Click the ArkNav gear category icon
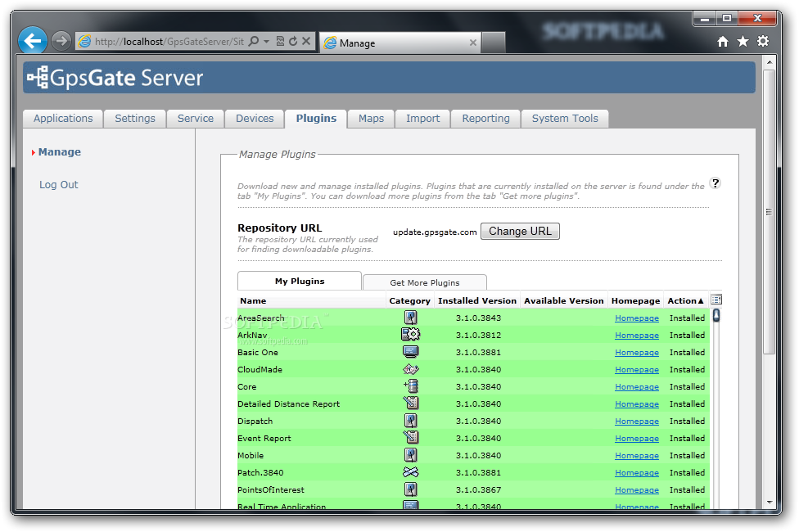Image resolution: width=799 pixels, height=532 pixels. tap(411, 334)
